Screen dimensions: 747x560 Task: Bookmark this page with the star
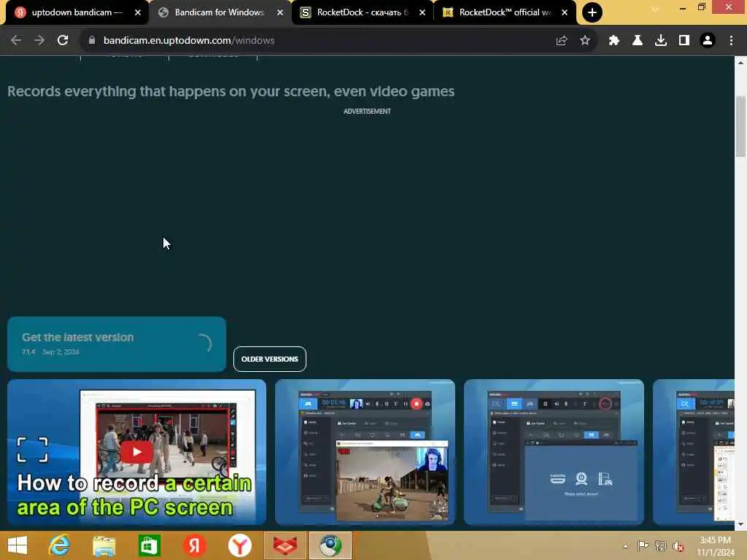point(585,41)
